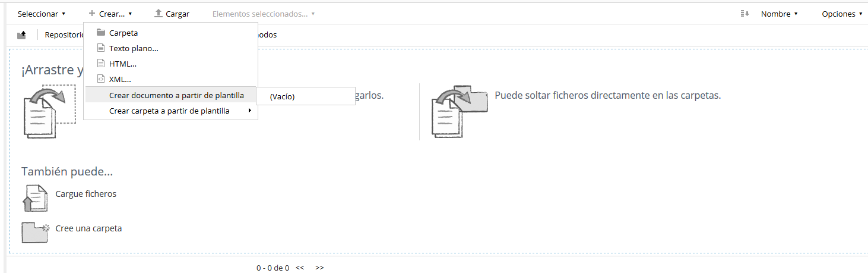Open Elementos seleccionados... dropdown

pyautogui.click(x=264, y=14)
